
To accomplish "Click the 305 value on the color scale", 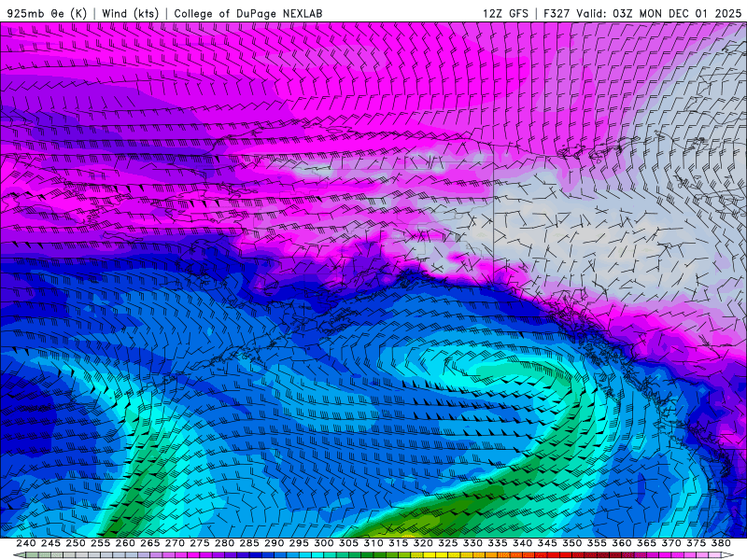I will coord(348,543).
